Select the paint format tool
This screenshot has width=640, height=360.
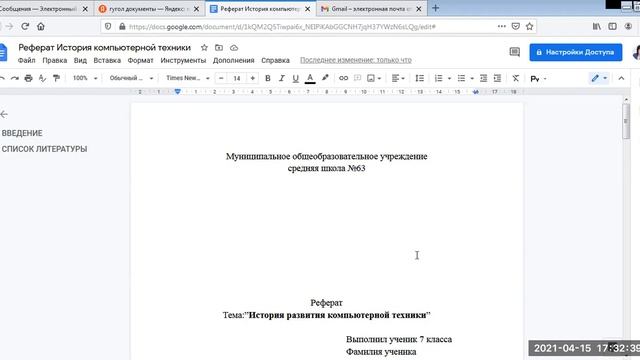pos(56,78)
